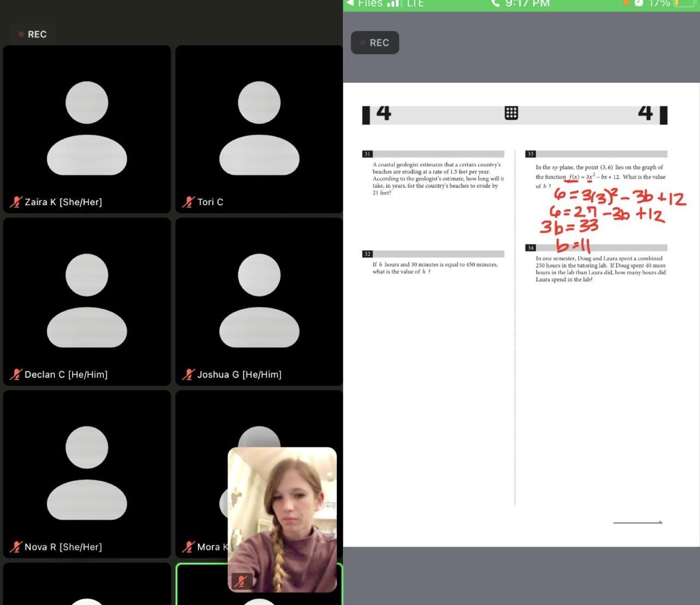The width and height of the screenshot is (700, 605).
Task: Tap the 17% battery percentage
Action: pyautogui.click(x=659, y=3)
